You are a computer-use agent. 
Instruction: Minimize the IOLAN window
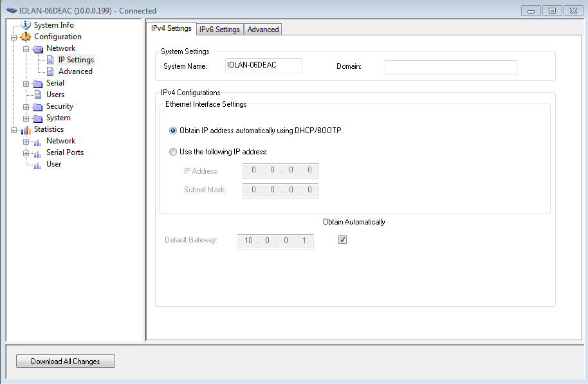531,11
